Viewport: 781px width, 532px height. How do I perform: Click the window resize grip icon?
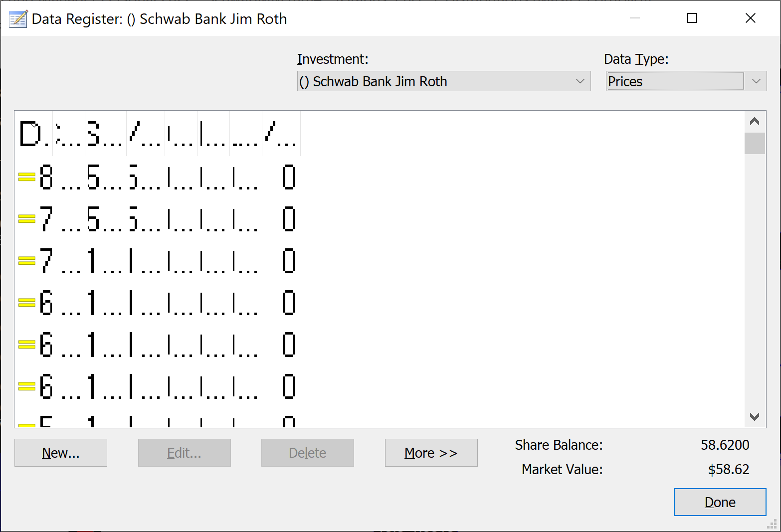tap(772, 523)
